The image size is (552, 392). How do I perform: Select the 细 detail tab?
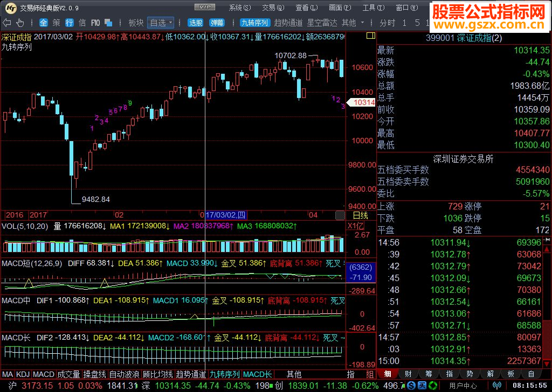387,374
